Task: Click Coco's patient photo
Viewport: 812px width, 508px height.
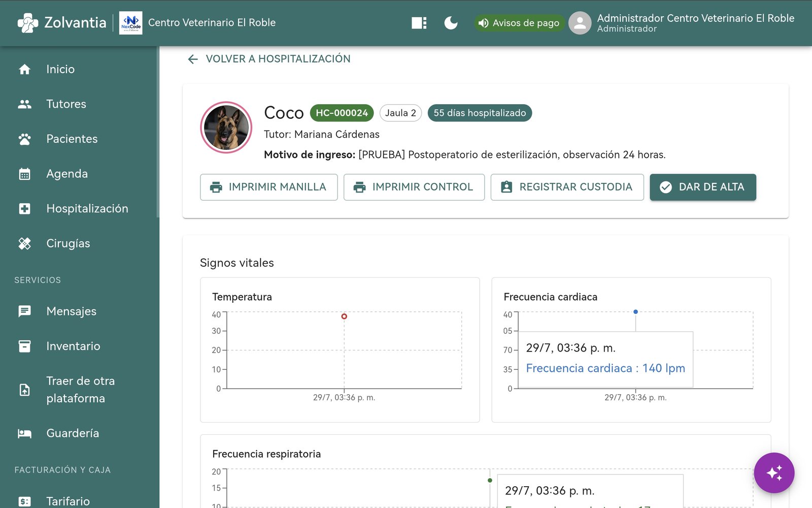Action: pyautogui.click(x=226, y=128)
